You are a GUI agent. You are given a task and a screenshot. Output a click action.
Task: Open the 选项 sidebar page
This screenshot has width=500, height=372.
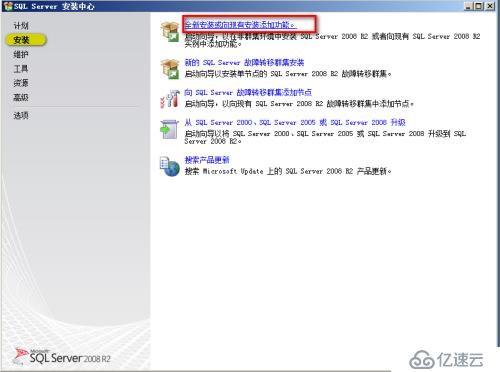[21, 115]
